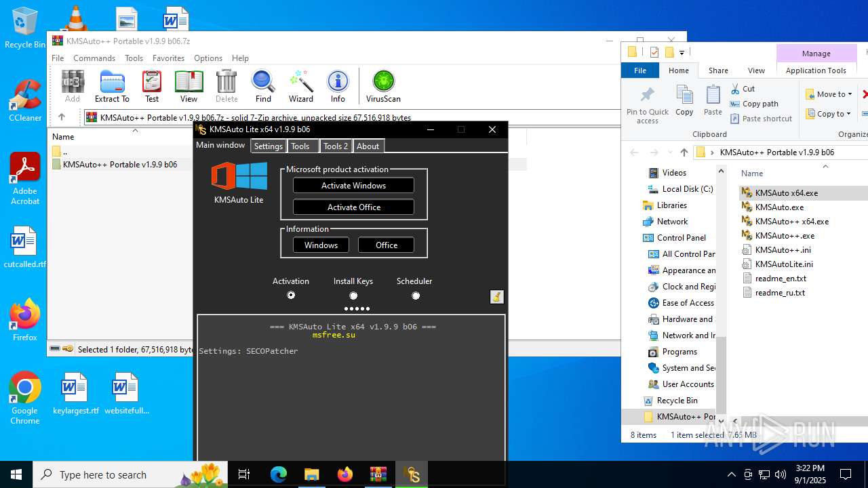
Task: Click the address bar chevron before KMSAuto++ Portable
Action: point(712,152)
